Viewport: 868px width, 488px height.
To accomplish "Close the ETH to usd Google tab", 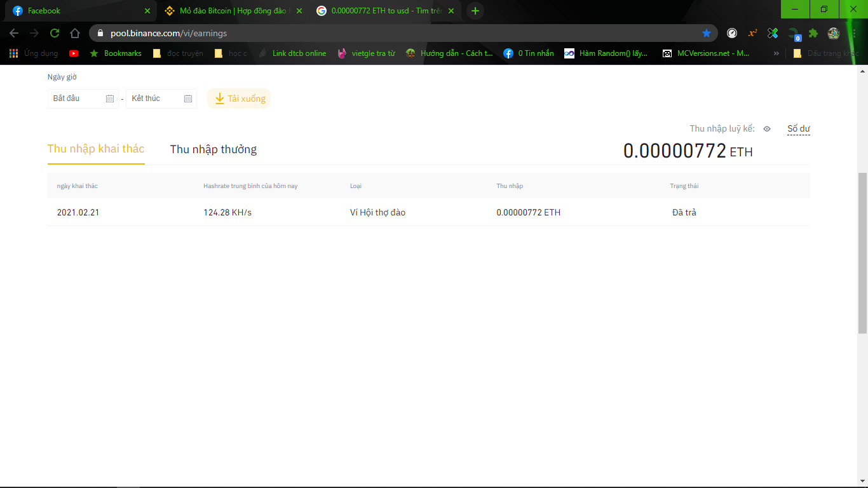I will tap(451, 11).
